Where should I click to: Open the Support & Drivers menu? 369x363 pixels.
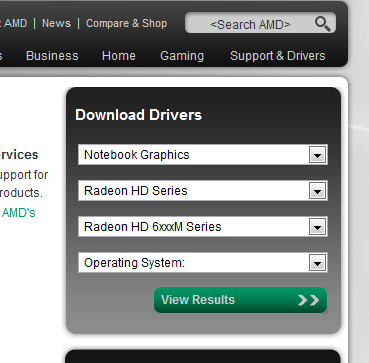pos(278,56)
